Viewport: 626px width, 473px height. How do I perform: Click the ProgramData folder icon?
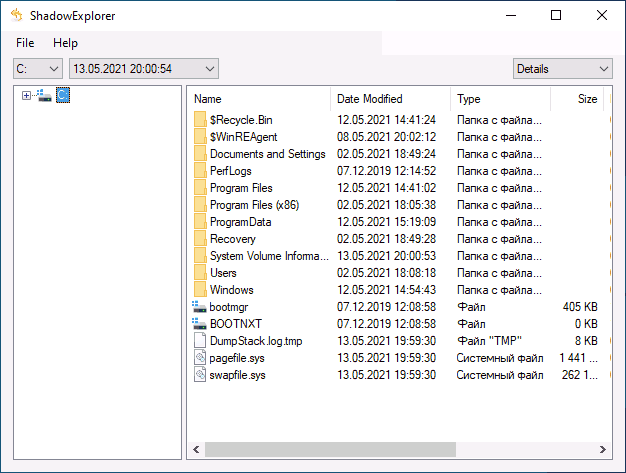click(200, 222)
